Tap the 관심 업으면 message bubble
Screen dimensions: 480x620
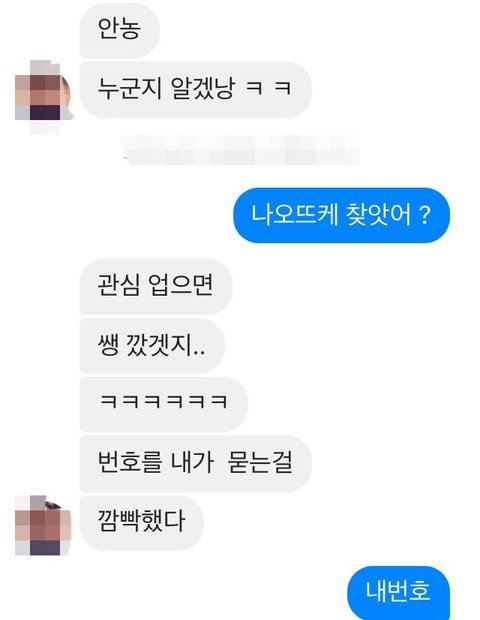pyautogui.click(x=156, y=286)
